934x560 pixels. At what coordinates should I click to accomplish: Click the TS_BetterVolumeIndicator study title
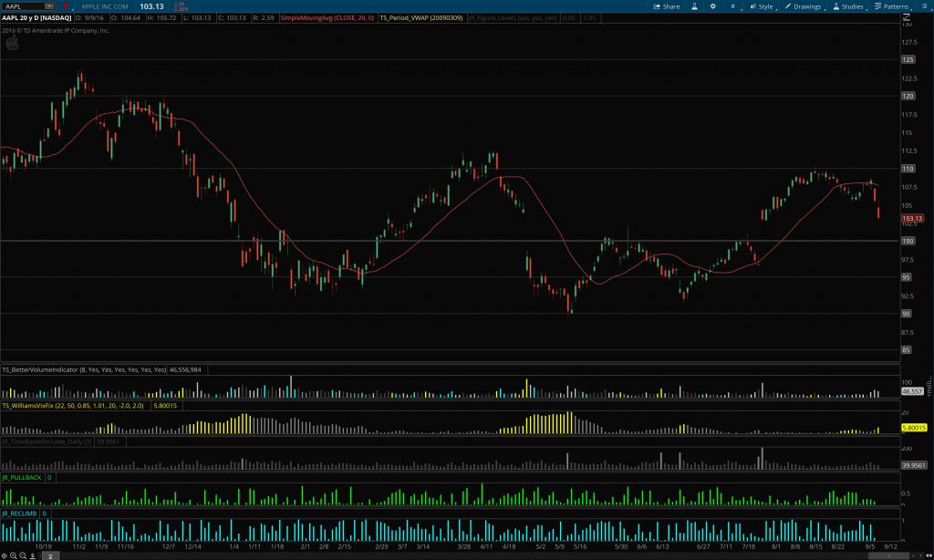click(x=84, y=370)
